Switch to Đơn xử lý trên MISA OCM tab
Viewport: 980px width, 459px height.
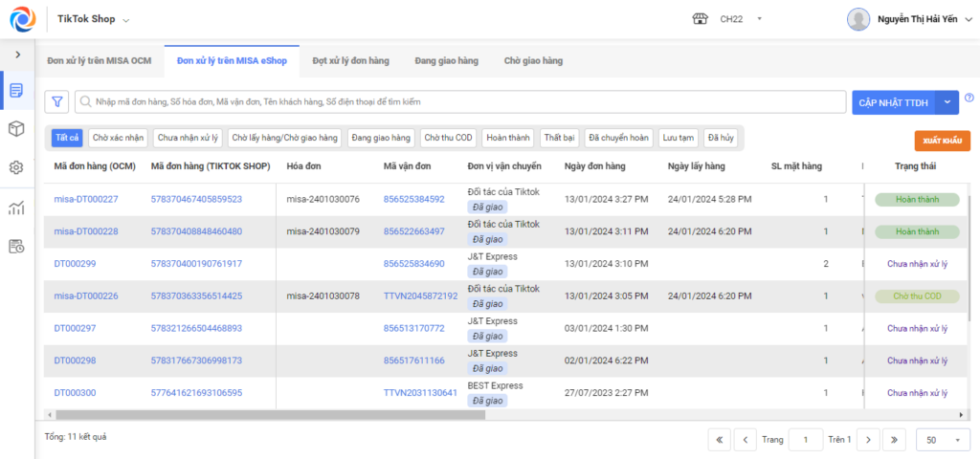pos(100,60)
